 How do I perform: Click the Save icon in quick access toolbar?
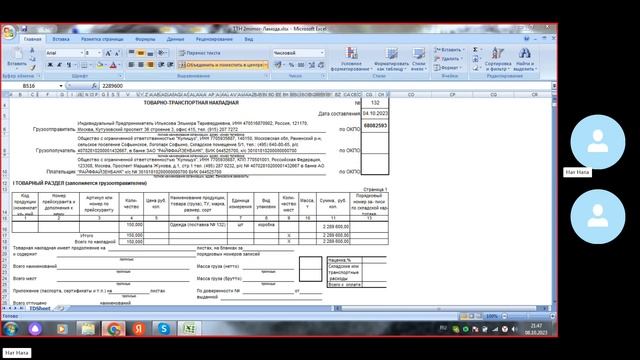tap(24, 29)
